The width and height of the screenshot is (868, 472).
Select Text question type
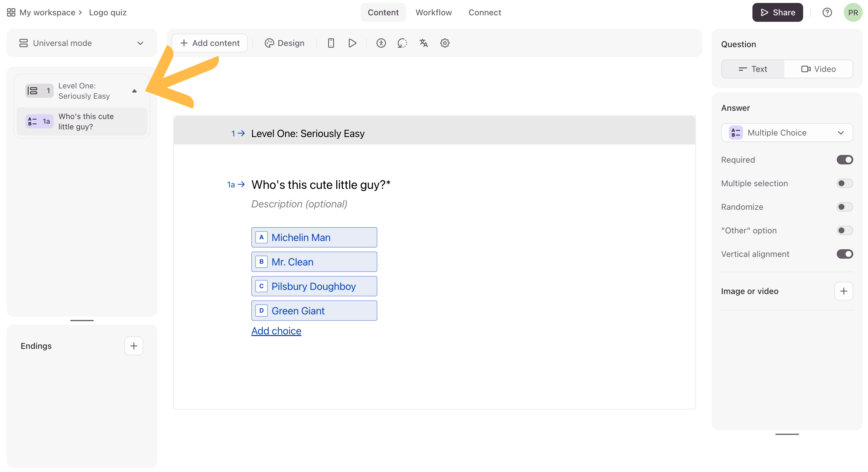(753, 69)
